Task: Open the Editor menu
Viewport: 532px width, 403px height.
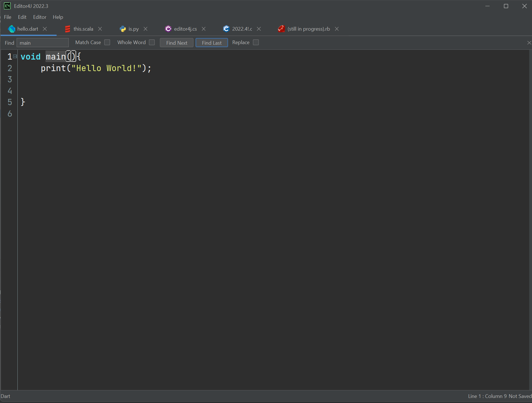Action: [40, 17]
